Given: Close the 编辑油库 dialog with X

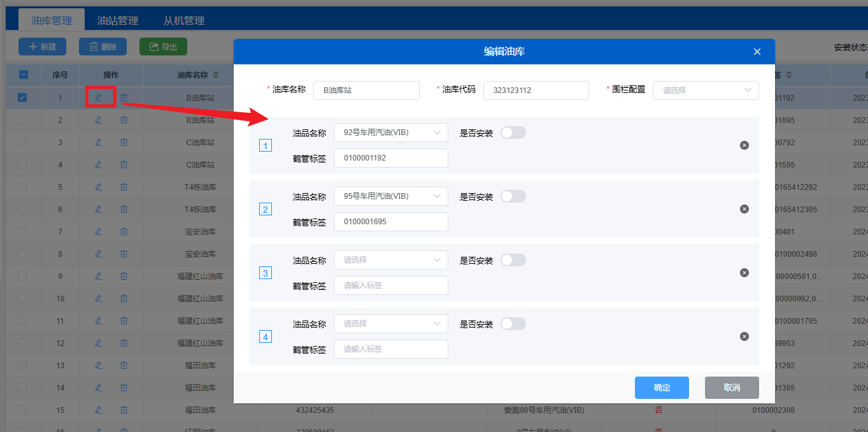Looking at the screenshot, I should tap(757, 52).
